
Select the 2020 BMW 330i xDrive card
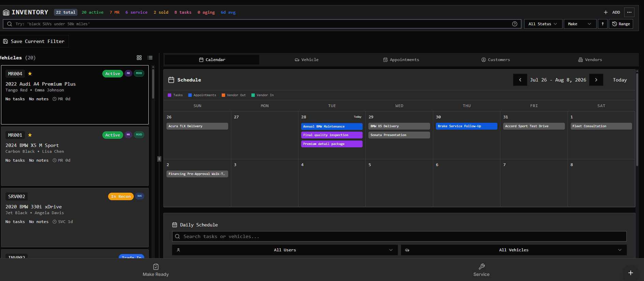(x=75, y=218)
